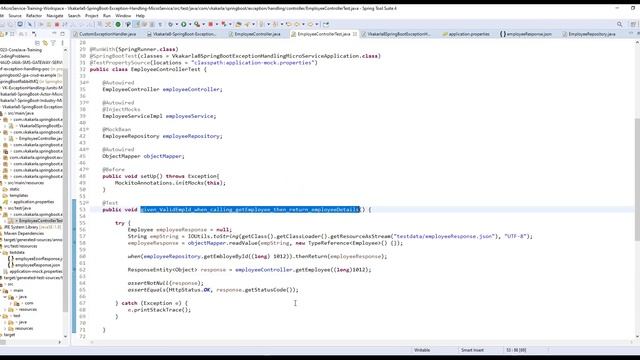
Task: Open the Navigate menu
Action: [x=55, y=16]
